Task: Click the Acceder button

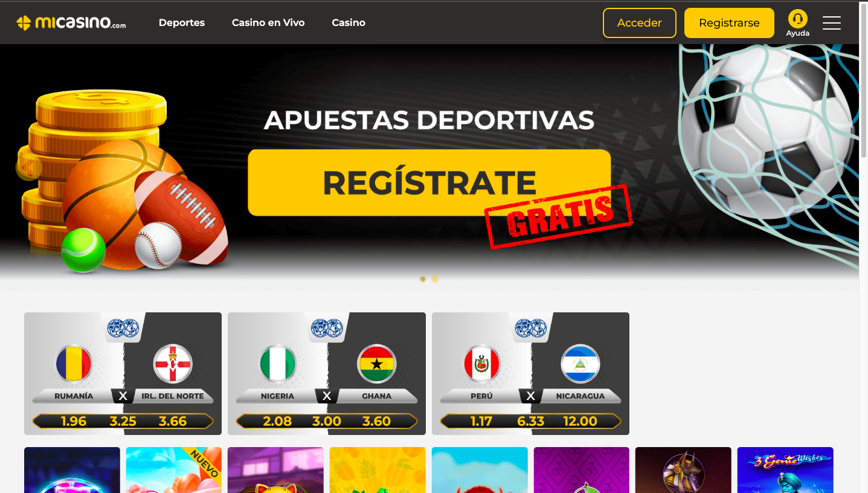Action: click(x=640, y=23)
